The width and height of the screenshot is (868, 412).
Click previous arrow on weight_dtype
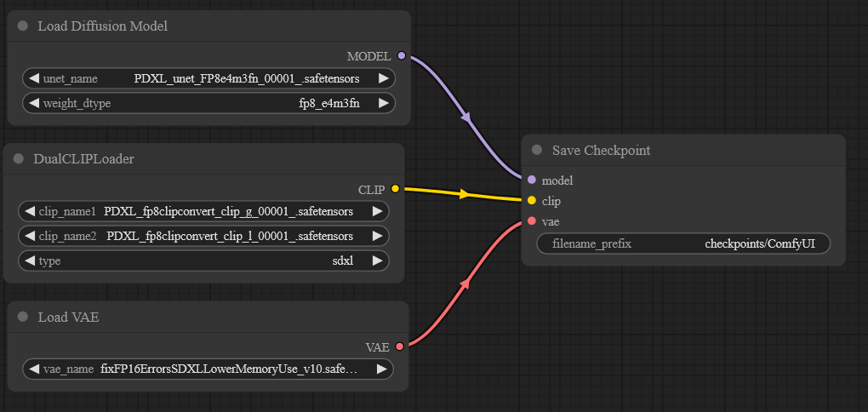pyautogui.click(x=34, y=103)
